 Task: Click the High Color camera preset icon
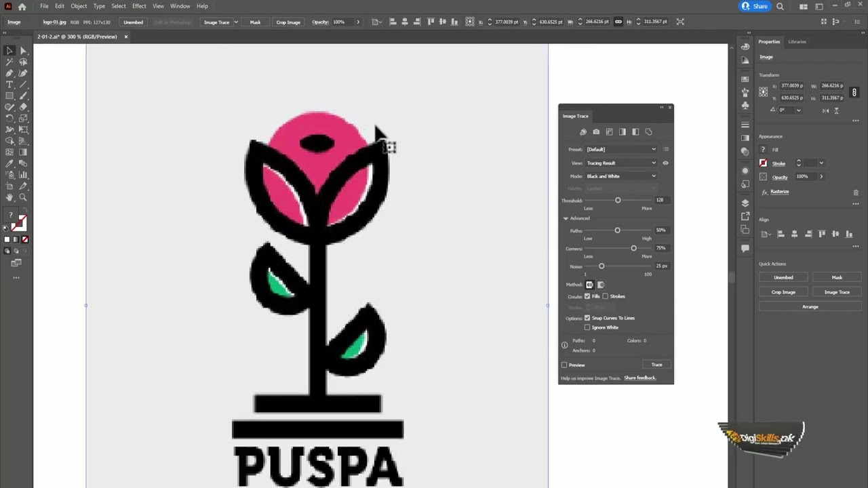(x=596, y=131)
